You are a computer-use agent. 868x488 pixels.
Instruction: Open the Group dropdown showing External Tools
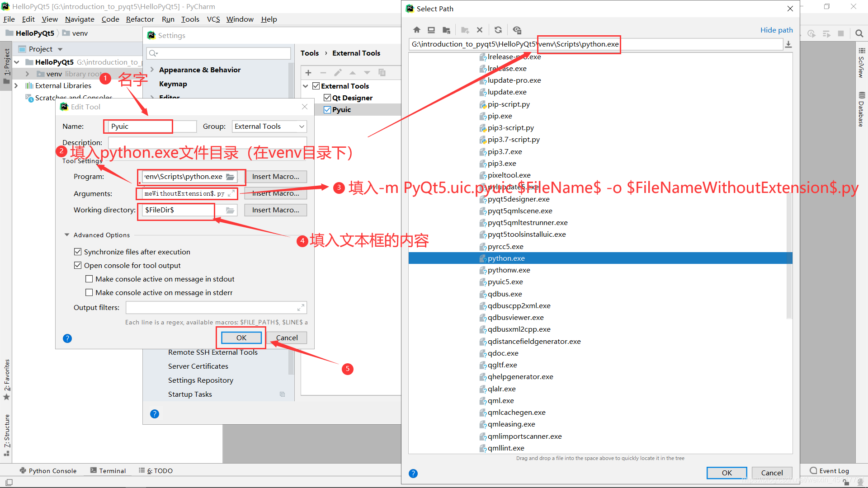(269, 127)
